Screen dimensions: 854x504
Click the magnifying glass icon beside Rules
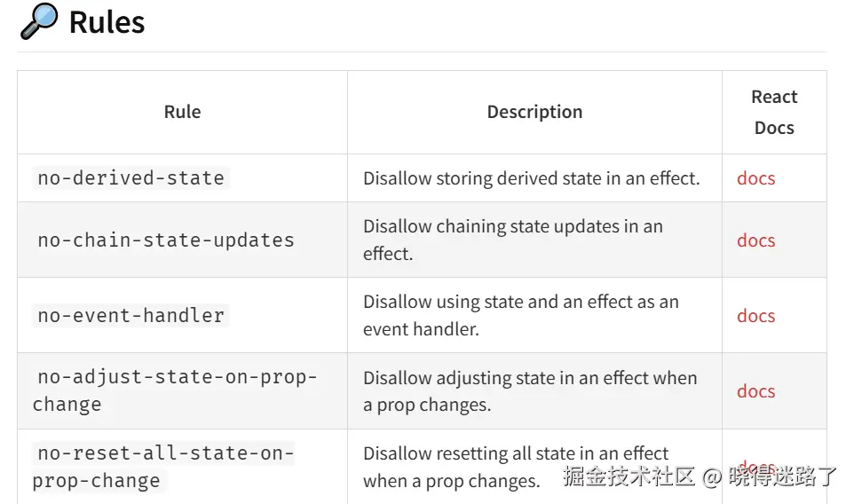(x=38, y=21)
